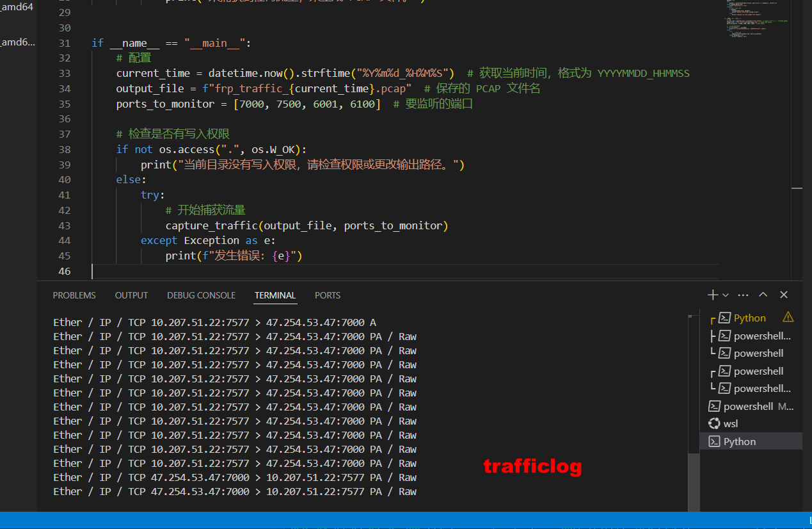Close the bottom panel with the X
This screenshot has height=529, width=812.
tap(784, 295)
